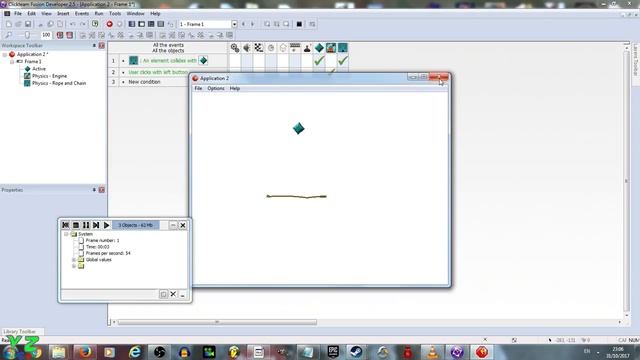Viewport: 640px width, 360px height.
Task: Open the Tools menu
Action: coord(115,13)
